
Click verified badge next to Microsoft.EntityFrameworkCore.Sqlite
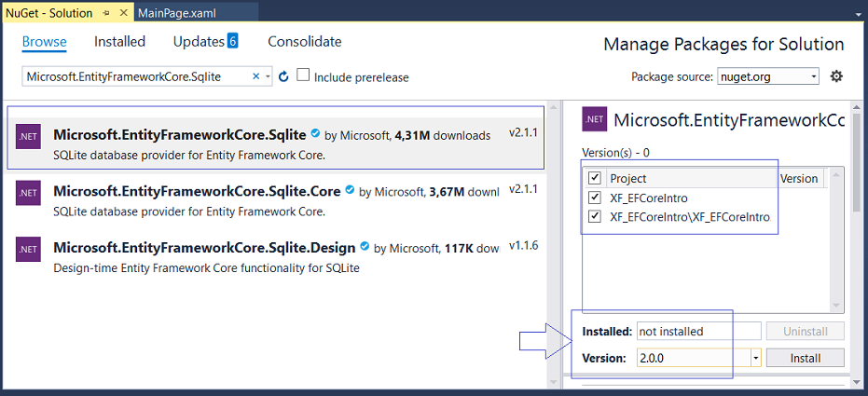(x=315, y=133)
